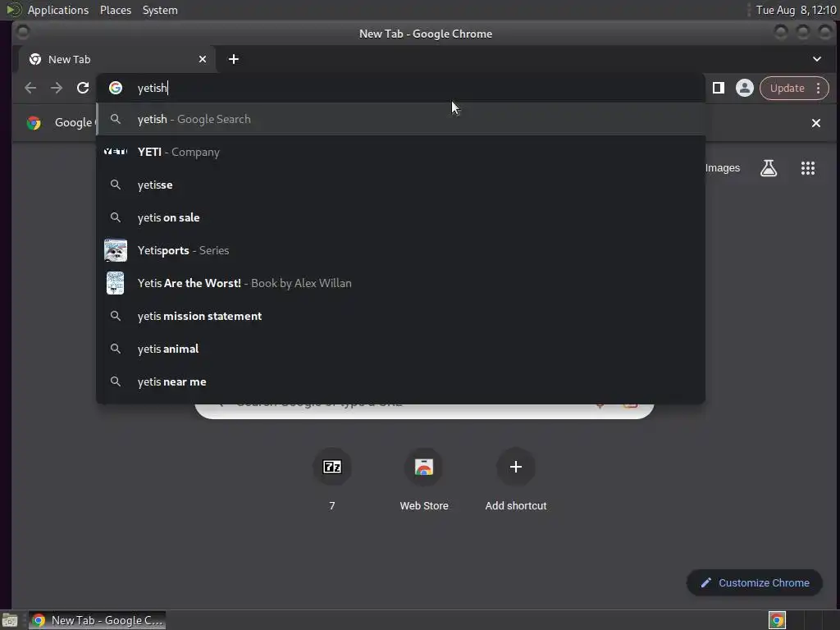Close the New Tab tab
The image size is (840, 630).
[x=203, y=59]
